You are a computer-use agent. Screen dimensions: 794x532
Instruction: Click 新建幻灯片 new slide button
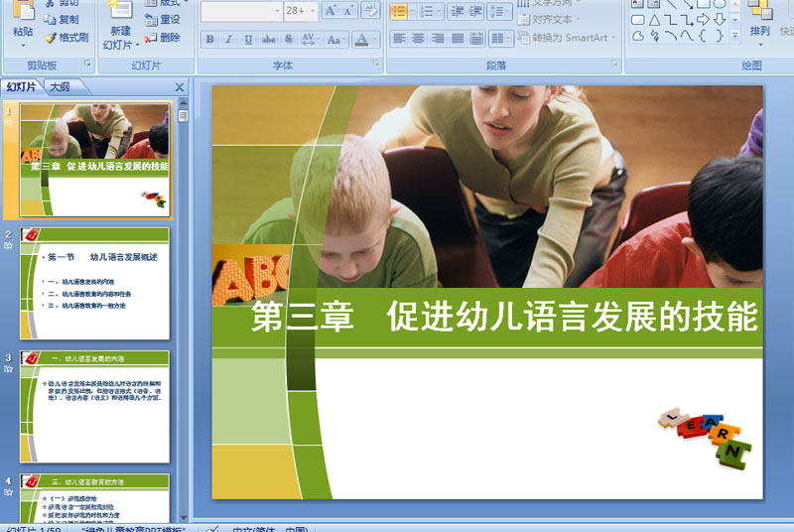tap(120, 25)
